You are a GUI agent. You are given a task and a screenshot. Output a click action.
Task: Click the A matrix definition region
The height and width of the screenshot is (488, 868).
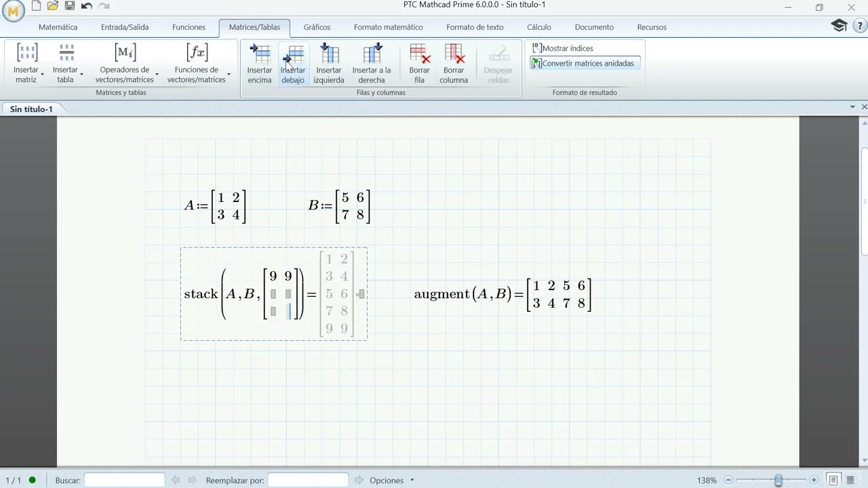click(x=215, y=206)
